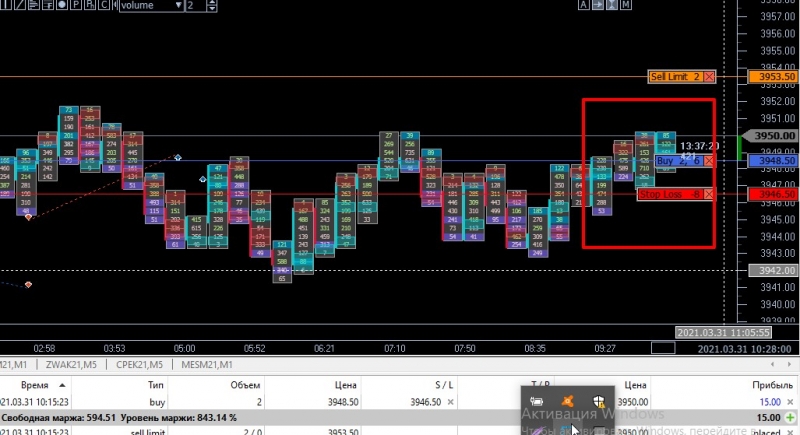This screenshot has height=435, width=800.
Task: Cancel the Sell Limit order on chart
Action: (x=709, y=76)
